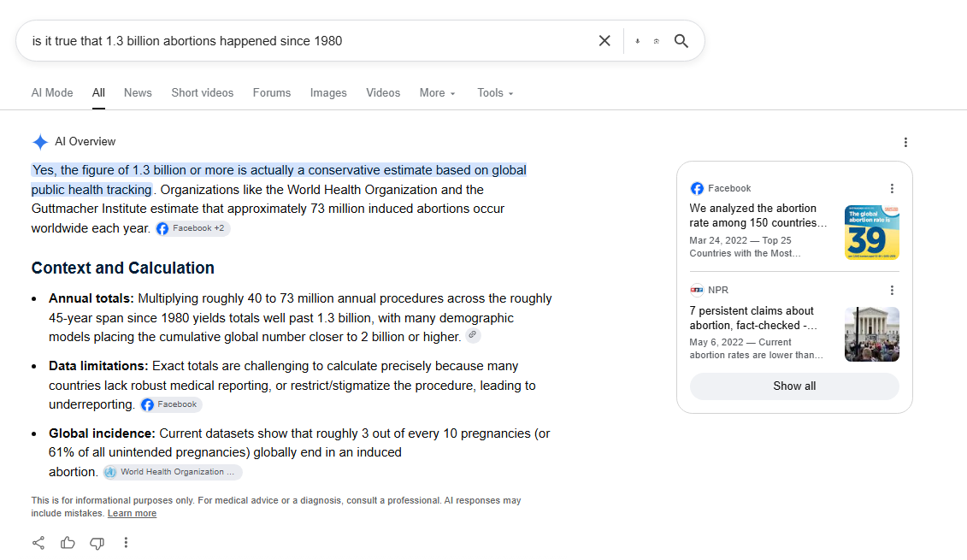This screenshot has width=967, height=560.
Task: Click the 'Data limitations:' bold label
Action: [x=98, y=366]
